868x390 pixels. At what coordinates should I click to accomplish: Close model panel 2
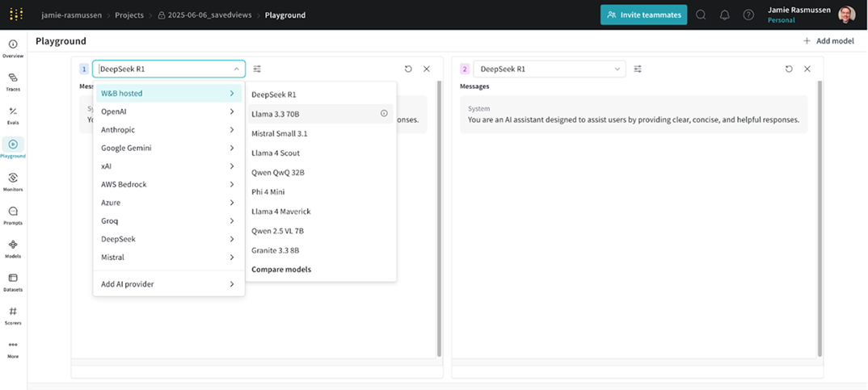click(807, 69)
